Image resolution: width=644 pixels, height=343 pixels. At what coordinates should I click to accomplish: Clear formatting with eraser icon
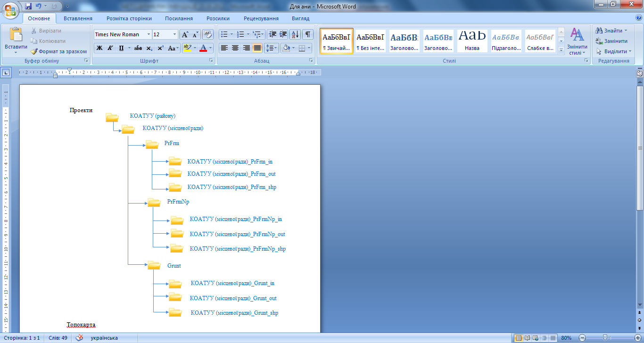pyautogui.click(x=208, y=34)
